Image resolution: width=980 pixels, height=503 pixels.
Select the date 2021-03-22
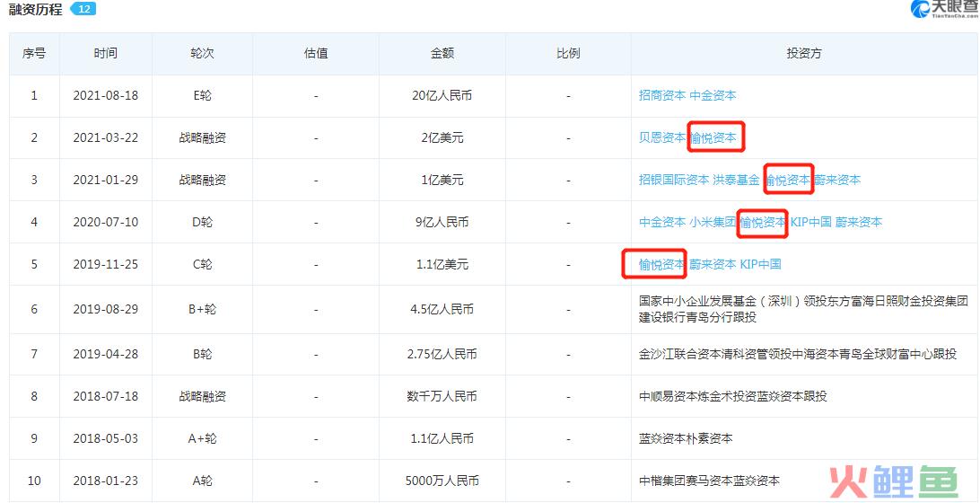106,137
